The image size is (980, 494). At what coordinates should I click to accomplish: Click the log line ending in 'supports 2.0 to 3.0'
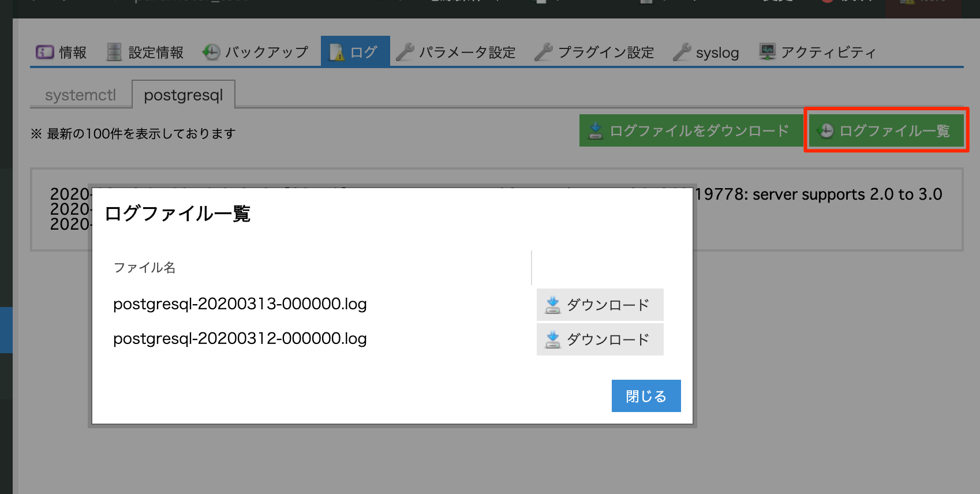click(818, 194)
